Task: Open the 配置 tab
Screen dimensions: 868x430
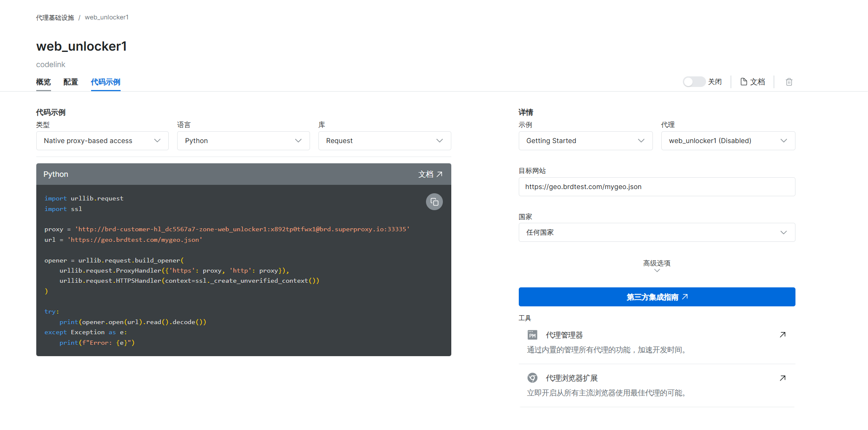Action: (71, 82)
